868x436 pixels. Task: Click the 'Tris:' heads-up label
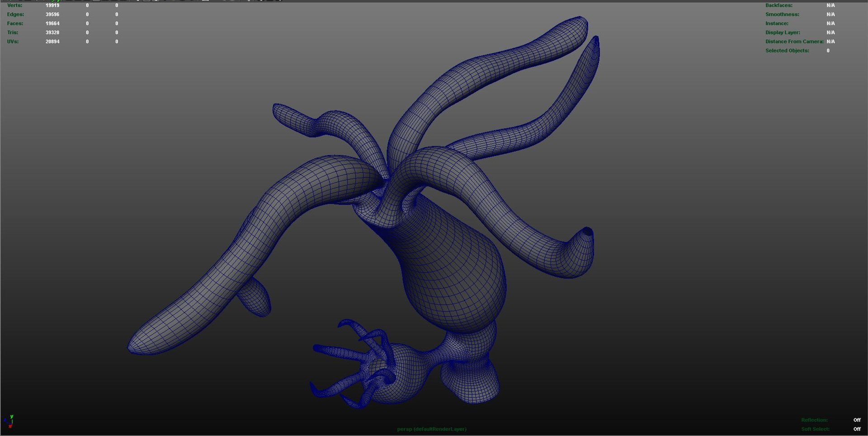coord(13,33)
